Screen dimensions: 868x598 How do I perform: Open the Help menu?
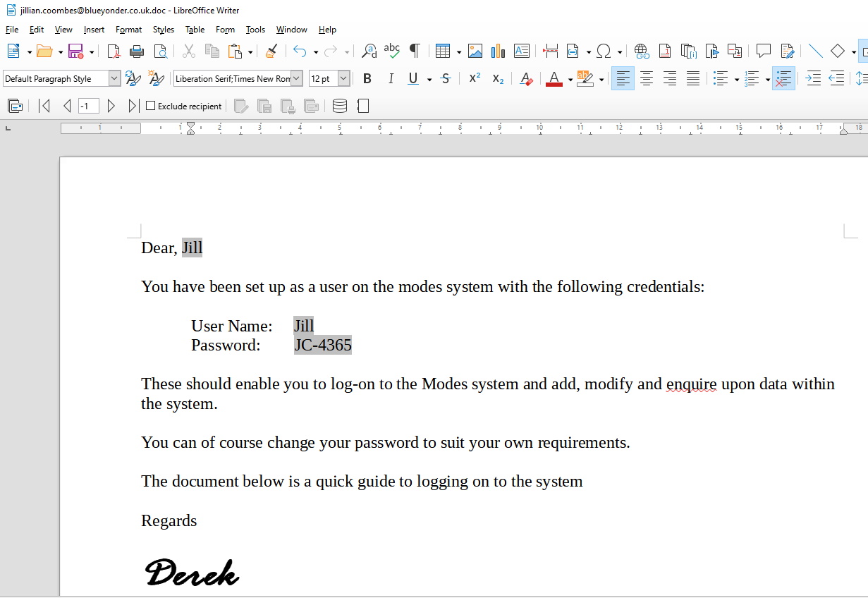pos(327,30)
